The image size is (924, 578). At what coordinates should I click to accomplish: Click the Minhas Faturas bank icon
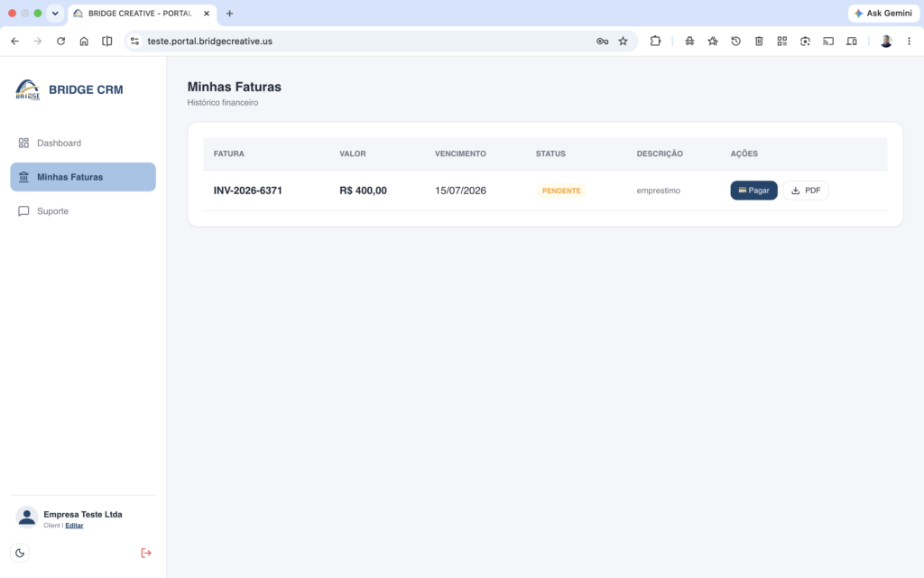(23, 177)
